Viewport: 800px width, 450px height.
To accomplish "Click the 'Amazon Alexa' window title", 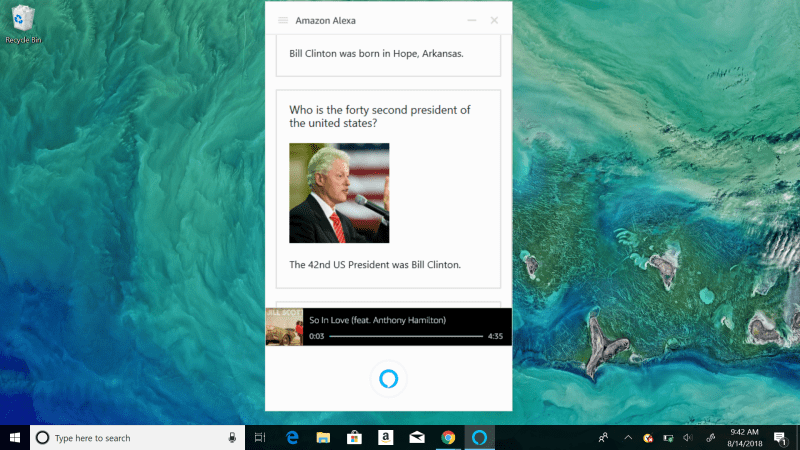I will 326,20.
